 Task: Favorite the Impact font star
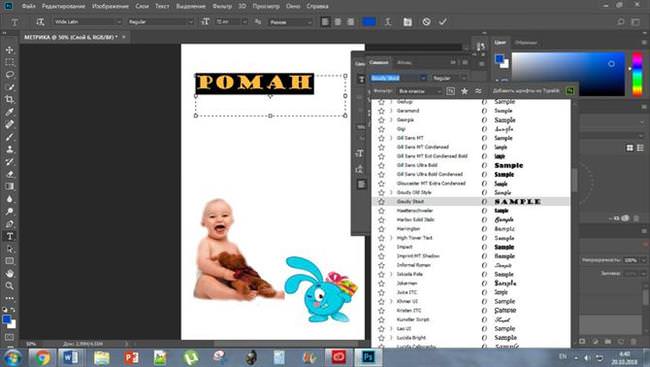381,247
